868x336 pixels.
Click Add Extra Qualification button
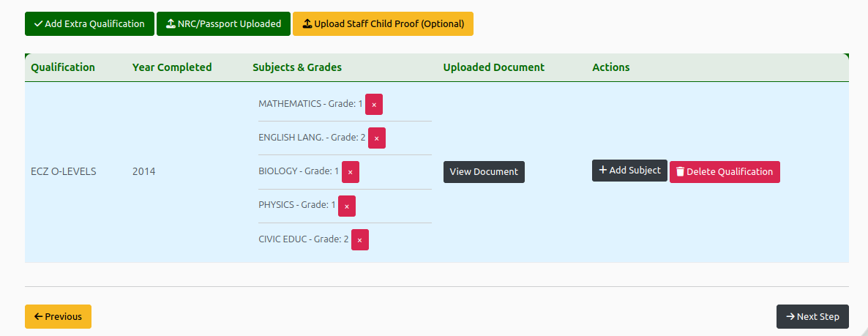click(89, 24)
